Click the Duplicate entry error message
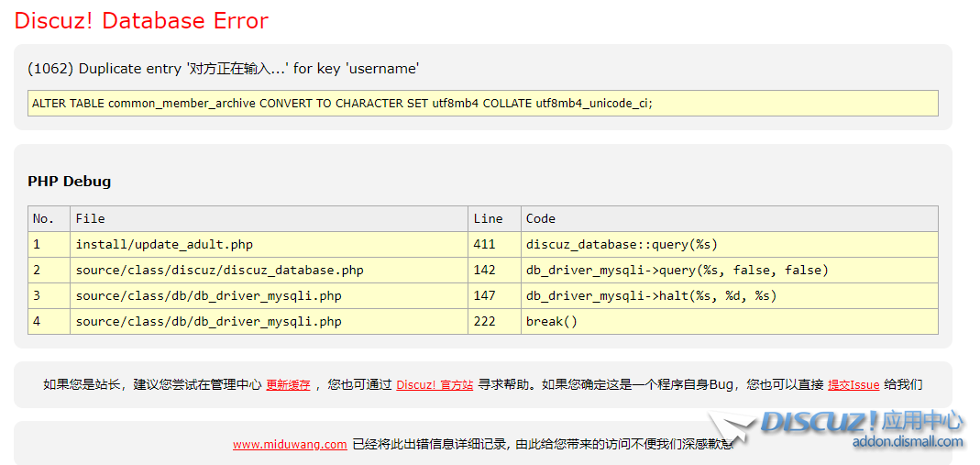The width and height of the screenshot is (980, 465). point(223,69)
